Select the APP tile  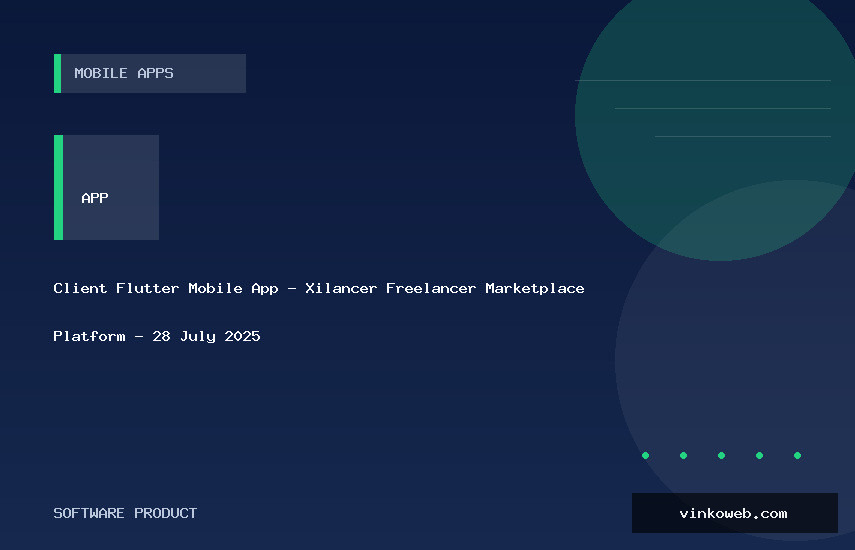tap(106, 187)
